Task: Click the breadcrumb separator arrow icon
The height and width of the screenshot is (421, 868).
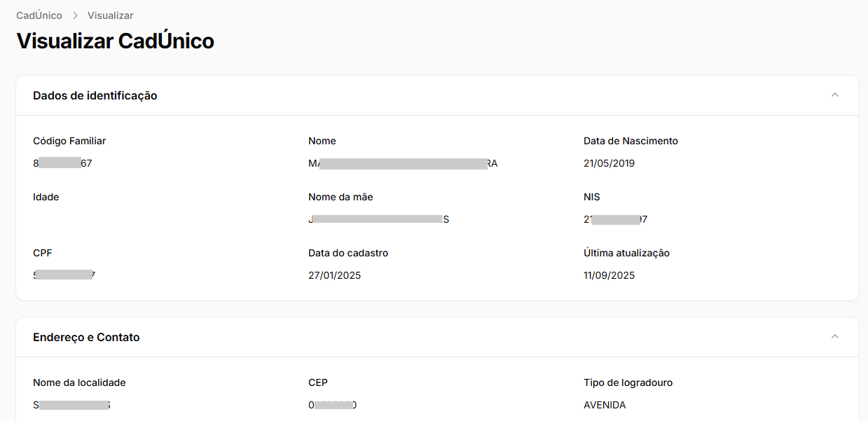Action: pyautogui.click(x=75, y=15)
